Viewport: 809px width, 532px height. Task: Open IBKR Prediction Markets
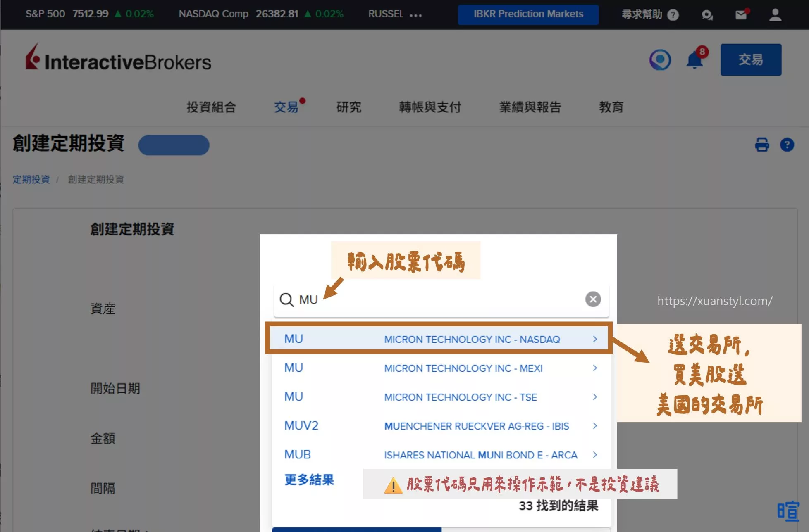point(528,14)
